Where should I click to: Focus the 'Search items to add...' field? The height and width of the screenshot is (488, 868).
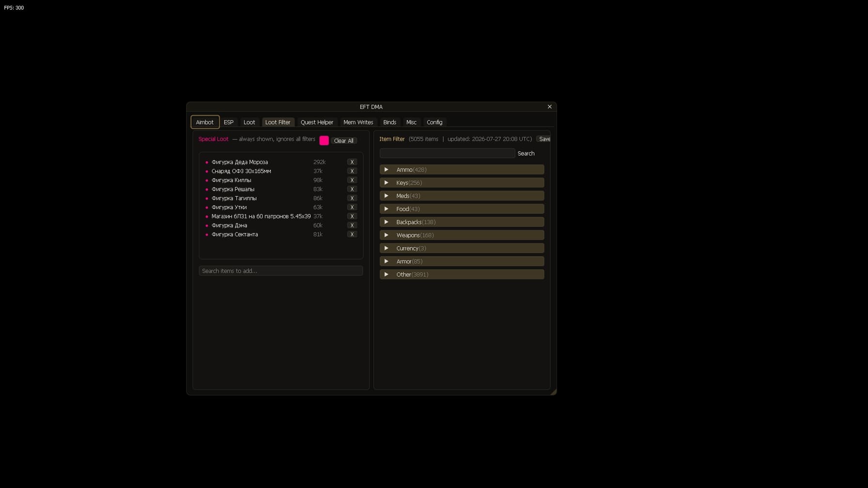[x=281, y=271]
